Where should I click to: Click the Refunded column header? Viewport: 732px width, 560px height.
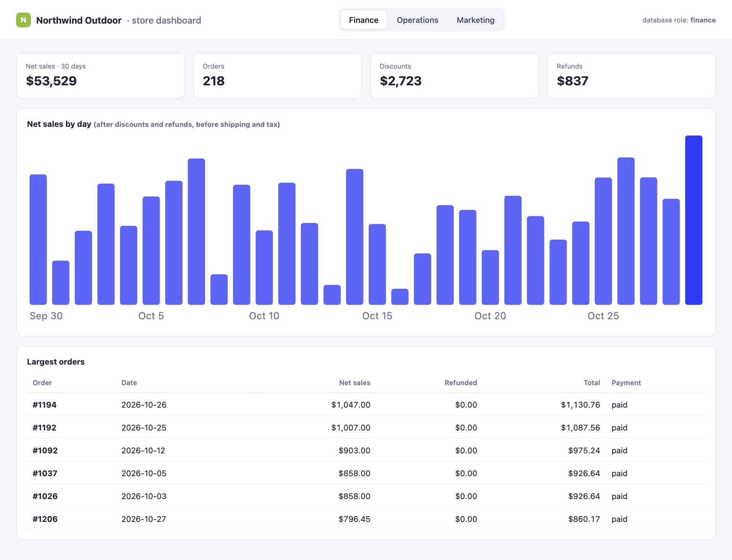[461, 383]
